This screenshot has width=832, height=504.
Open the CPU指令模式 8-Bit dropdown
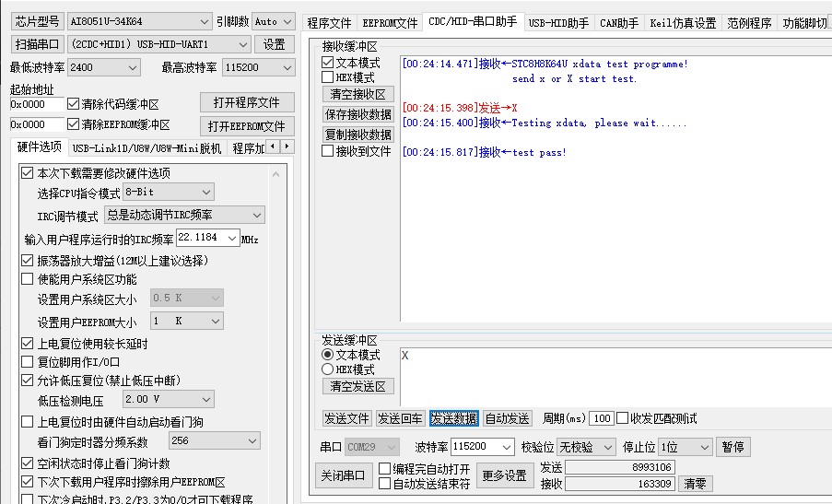169,192
